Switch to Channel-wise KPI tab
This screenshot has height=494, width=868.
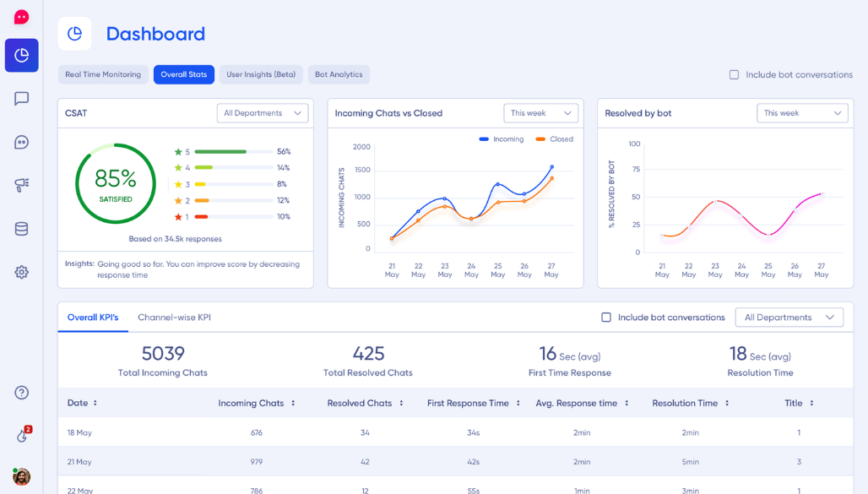tap(174, 318)
